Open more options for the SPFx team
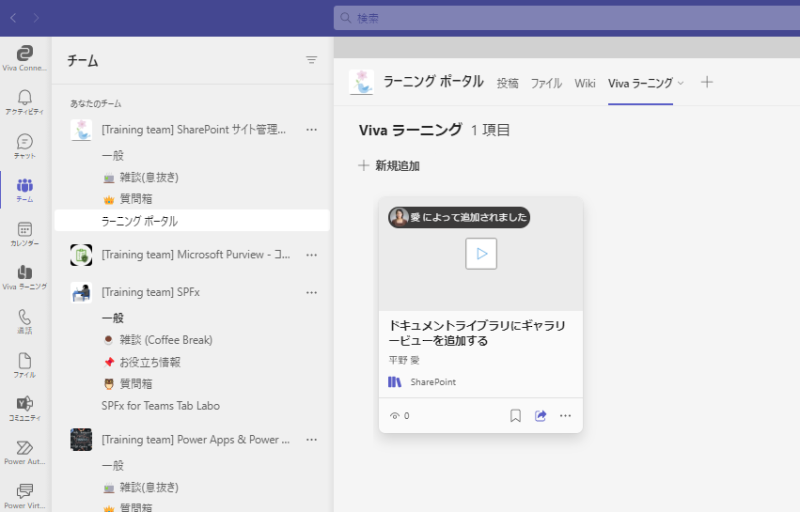 tap(311, 292)
